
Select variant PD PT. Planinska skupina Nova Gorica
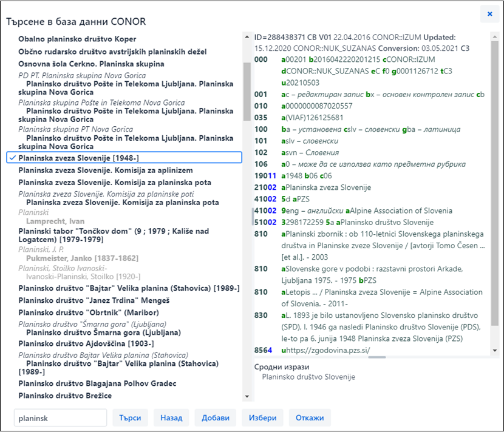coord(82,75)
